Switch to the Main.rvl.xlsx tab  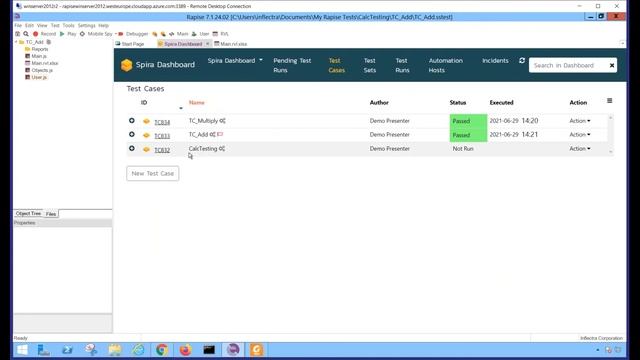point(231,44)
